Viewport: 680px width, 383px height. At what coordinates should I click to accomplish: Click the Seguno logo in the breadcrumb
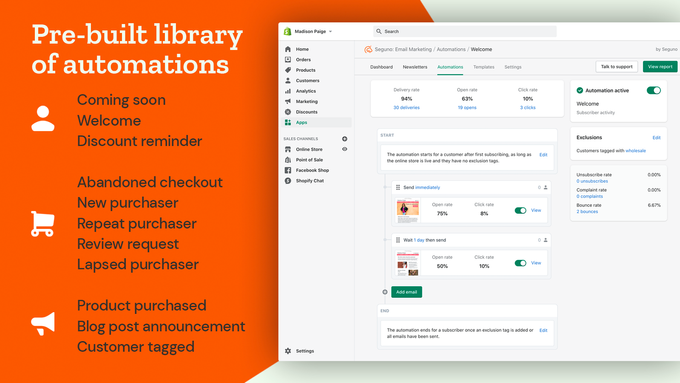tap(368, 49)
